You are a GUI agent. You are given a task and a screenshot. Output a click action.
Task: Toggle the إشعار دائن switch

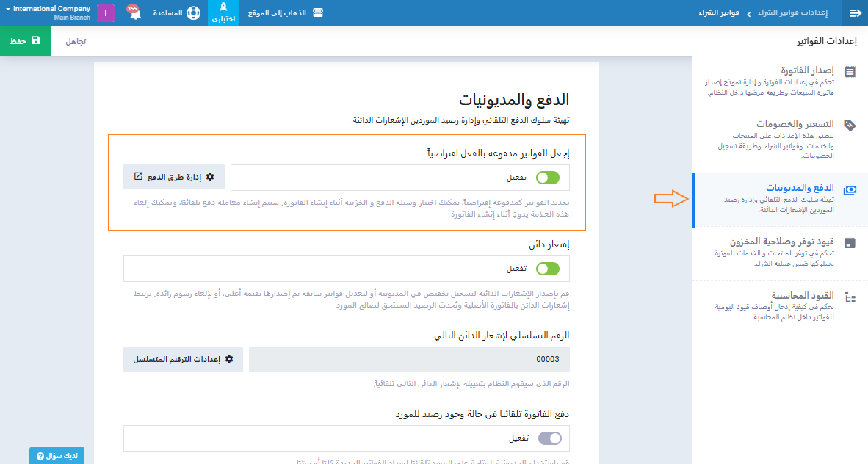point(548,269)
